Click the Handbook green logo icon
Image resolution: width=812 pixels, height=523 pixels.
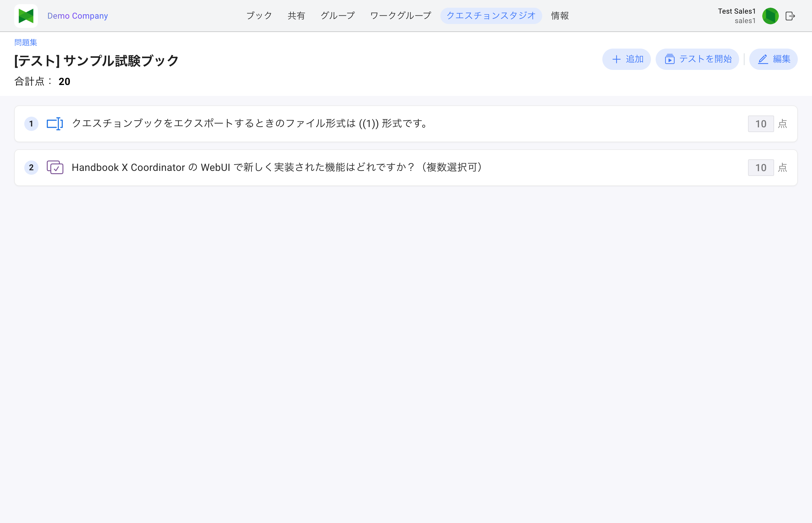(26, 16)
